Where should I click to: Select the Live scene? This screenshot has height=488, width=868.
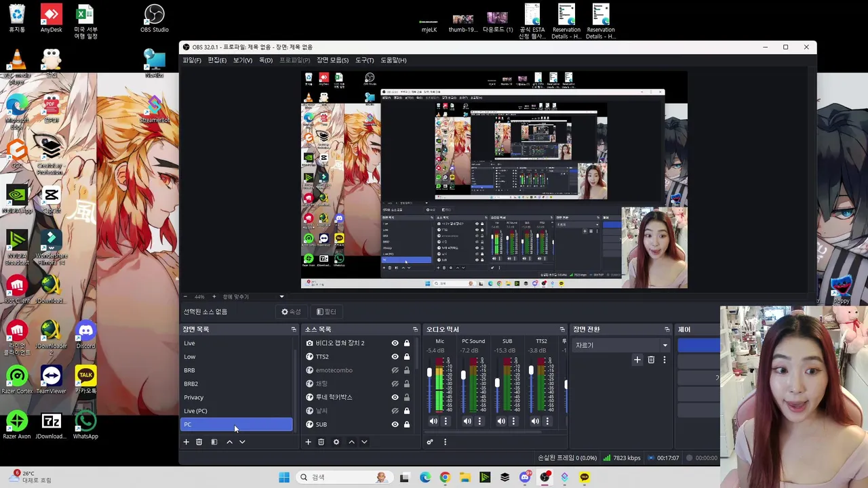(x=237, y=343)
